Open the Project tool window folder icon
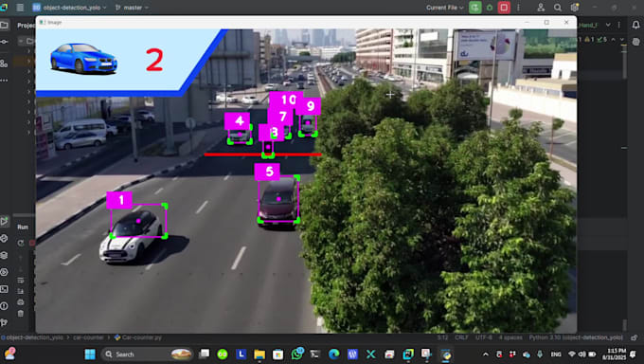This screenshot has width=644, height=364. click(x=4, y=25)
